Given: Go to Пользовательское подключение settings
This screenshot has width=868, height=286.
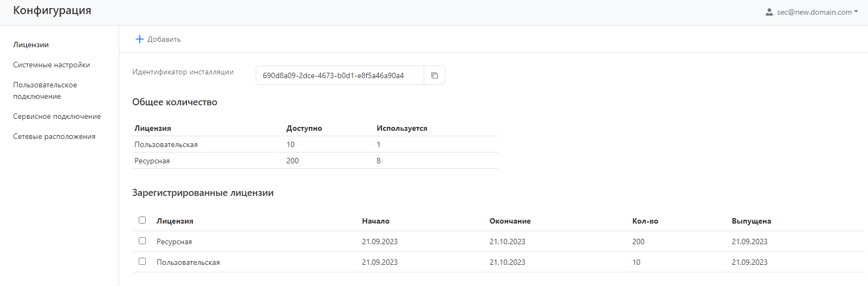Looking at the screenshot, I should (45, 91).
